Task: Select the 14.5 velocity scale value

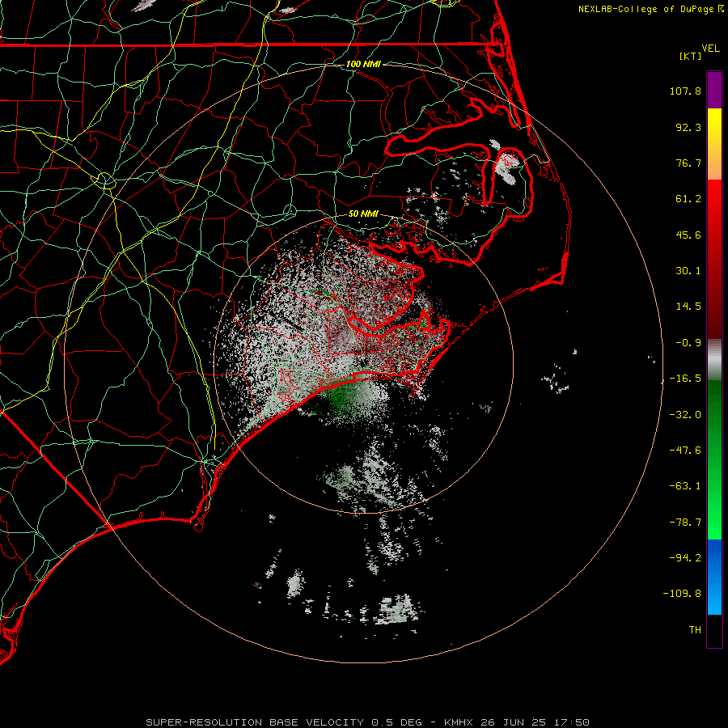Action: [x=688, y=307]
